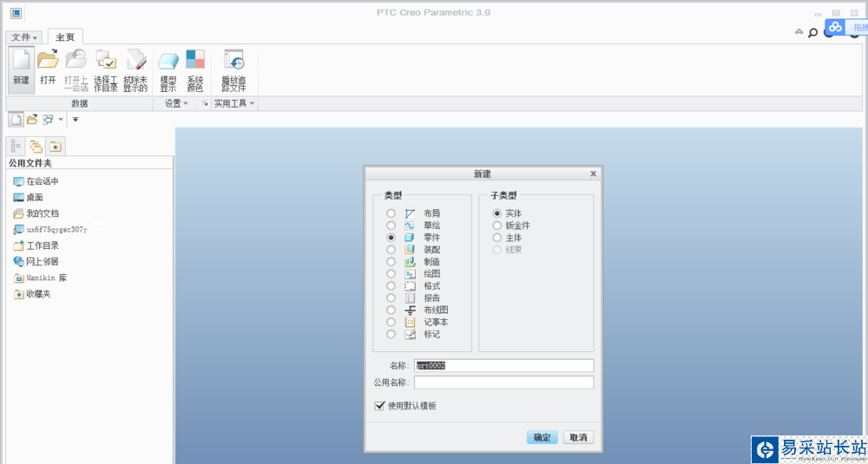Switch to 主页 ribbon tab

[x=65, y=37]
